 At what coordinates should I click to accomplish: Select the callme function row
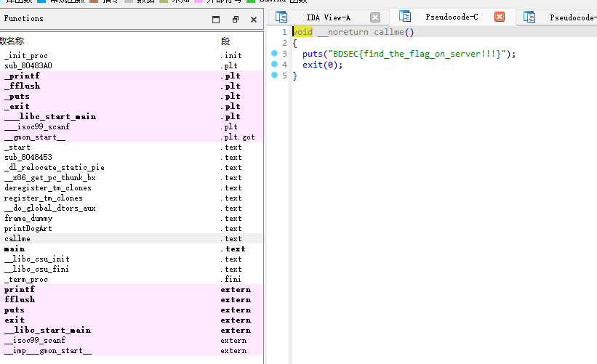click(132, 238)
